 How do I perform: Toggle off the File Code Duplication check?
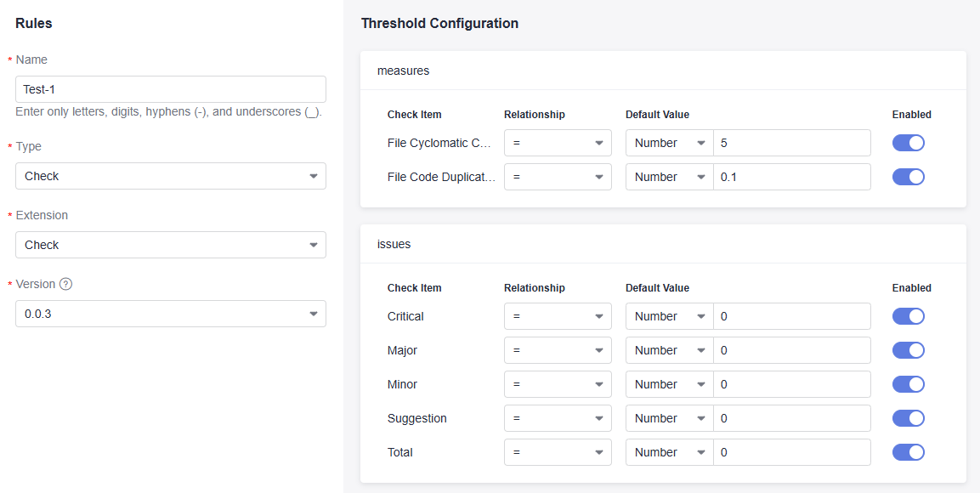pos(908,177)
